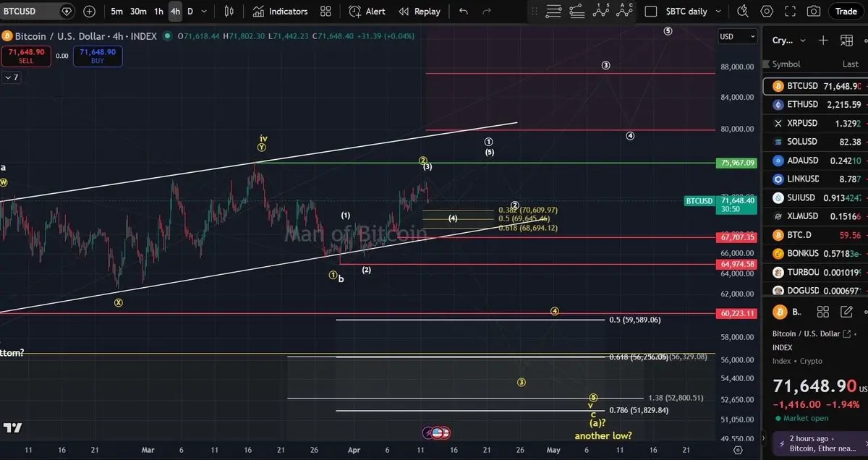Image resolution: width=868 pixels, height=460 pixels.
Task: Open the indicator templates grid icon
Action: point(325,12)
